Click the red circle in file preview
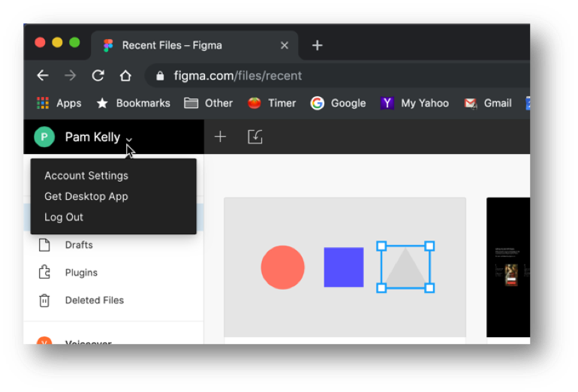 [283, 267]
